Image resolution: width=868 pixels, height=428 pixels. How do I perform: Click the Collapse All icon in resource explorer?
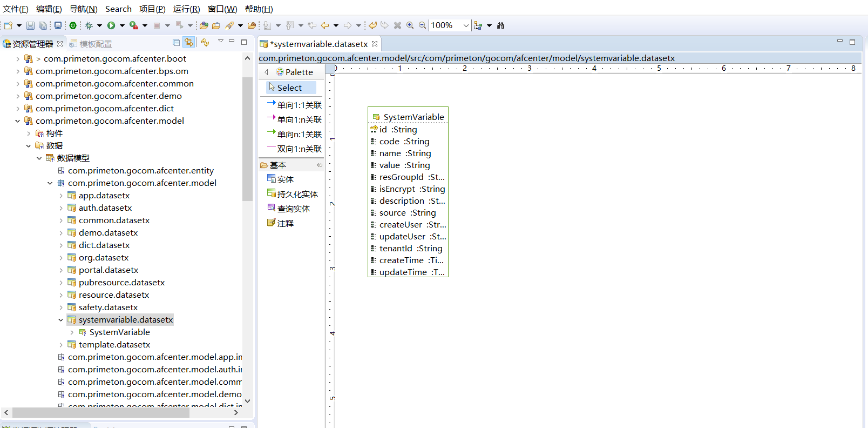point(176,42)
